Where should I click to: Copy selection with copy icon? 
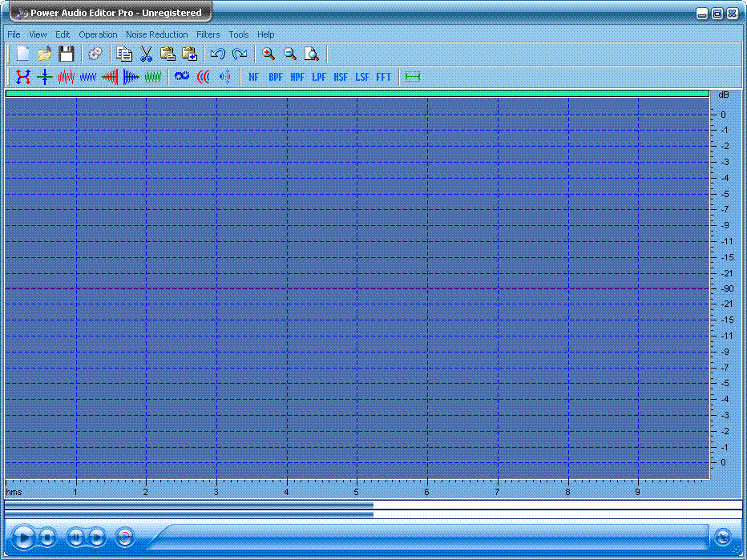124,54
